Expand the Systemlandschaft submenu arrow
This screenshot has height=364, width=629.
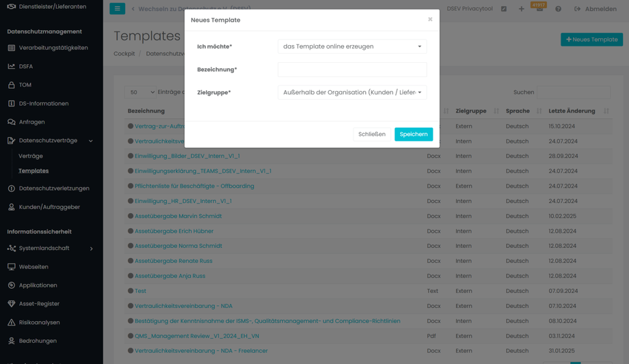[91, 249]
